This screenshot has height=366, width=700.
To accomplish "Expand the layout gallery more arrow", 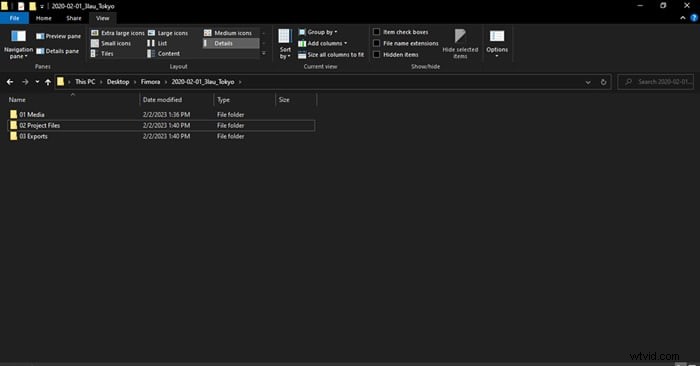I will point(264,54).
